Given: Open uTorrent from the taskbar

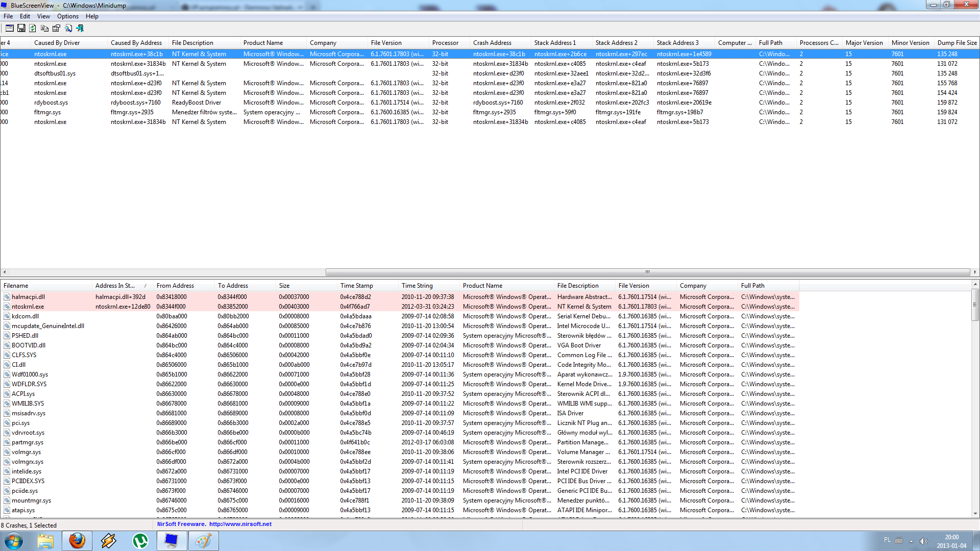Looking at the screenshot, I should coord(140,541).
